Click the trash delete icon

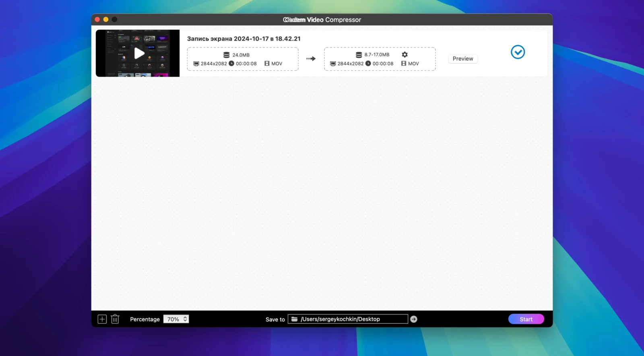115,319
